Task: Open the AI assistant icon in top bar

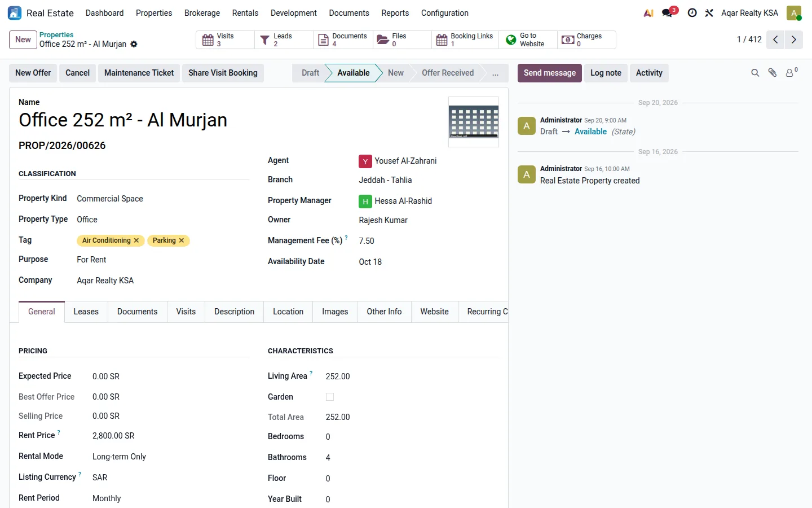Action: tap(648, 13)
